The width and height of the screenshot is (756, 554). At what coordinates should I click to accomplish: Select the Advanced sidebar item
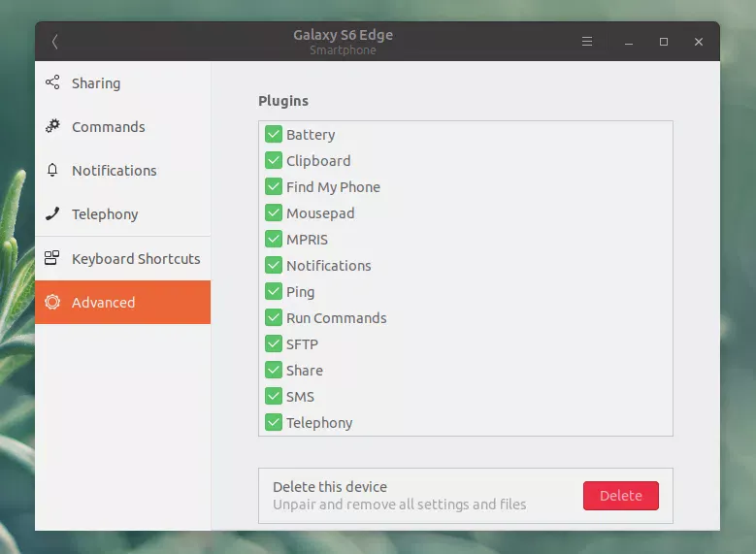(122, 303)
